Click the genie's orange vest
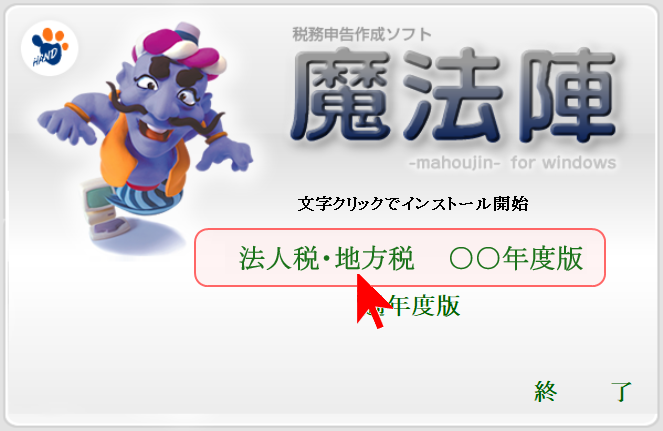663x431 pixels. 144,154
